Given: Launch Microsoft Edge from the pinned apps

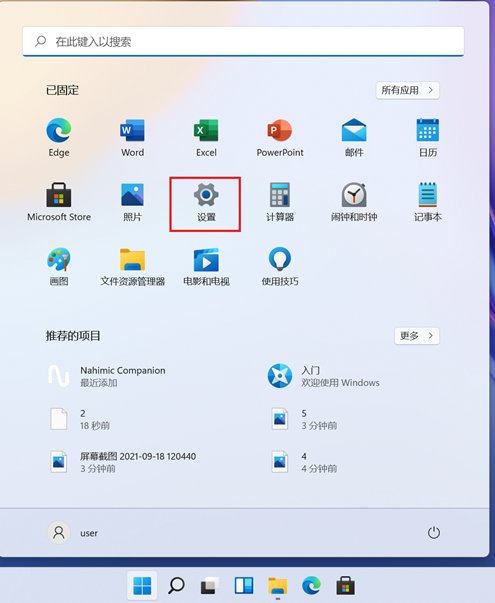Looking at the screenshot, I should coord(59,138).
